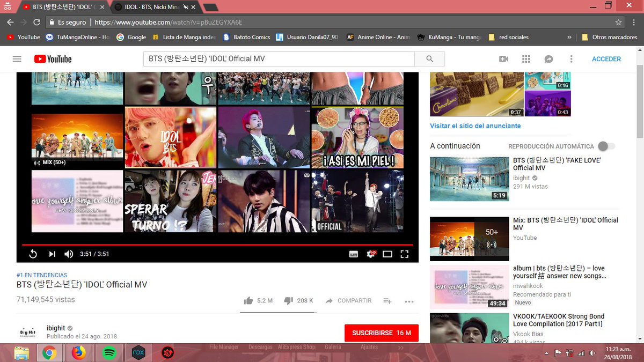
Task: Click the muted-tab speaker icon on second tab
Action: click(185, 7)
